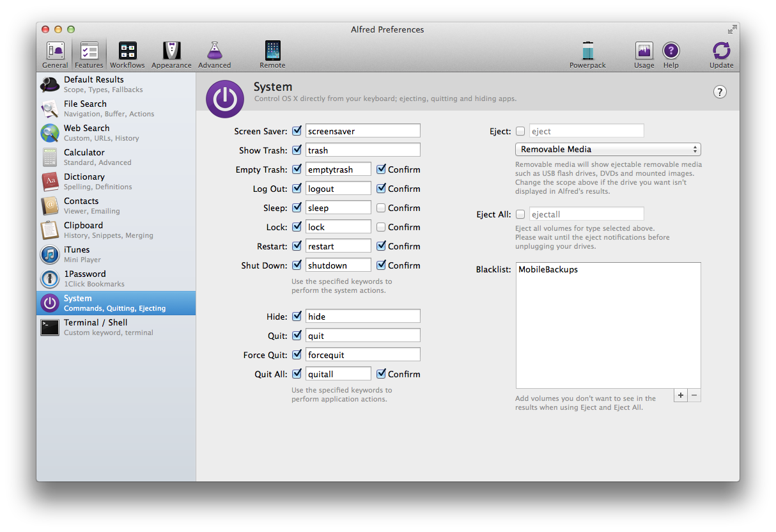Click the hide keyword field
Screen dimensions: 776x532
(x=363, y=317)
